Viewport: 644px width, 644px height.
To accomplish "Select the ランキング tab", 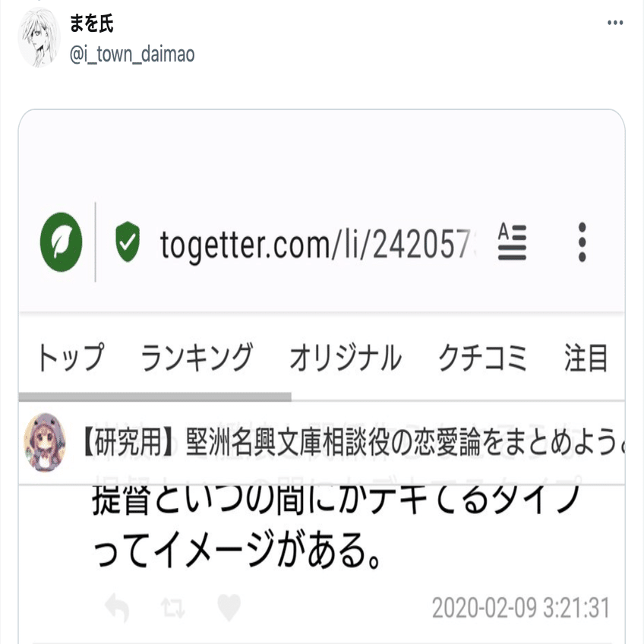I will pyautogui.click(x=197, y=358).
